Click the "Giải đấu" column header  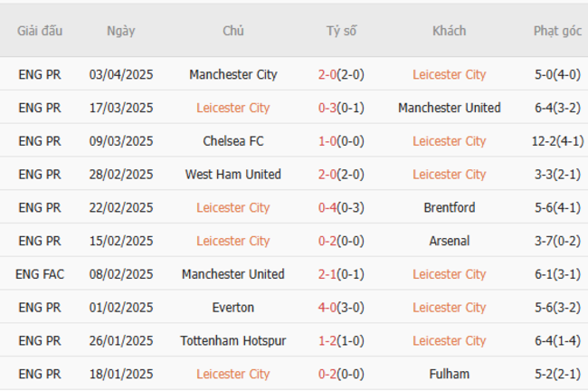click(x=40, y=31)
